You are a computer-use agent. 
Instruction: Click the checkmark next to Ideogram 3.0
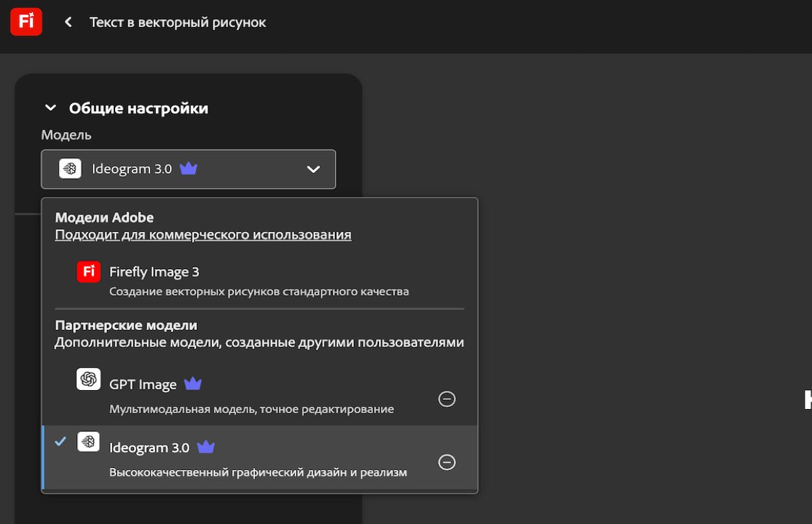(x=61, y=442)
